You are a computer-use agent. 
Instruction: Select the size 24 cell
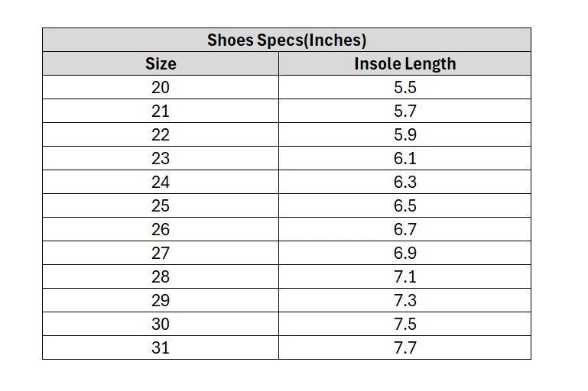click(161, 182)
